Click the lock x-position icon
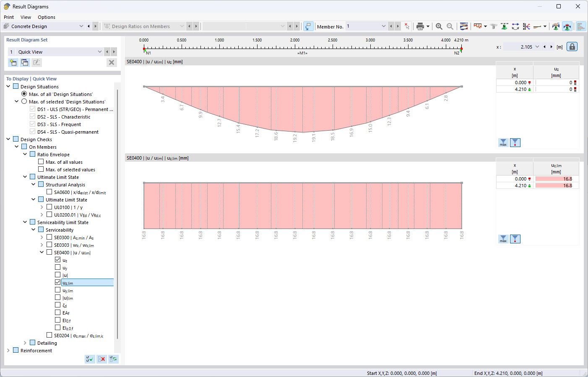 point(572,46)
